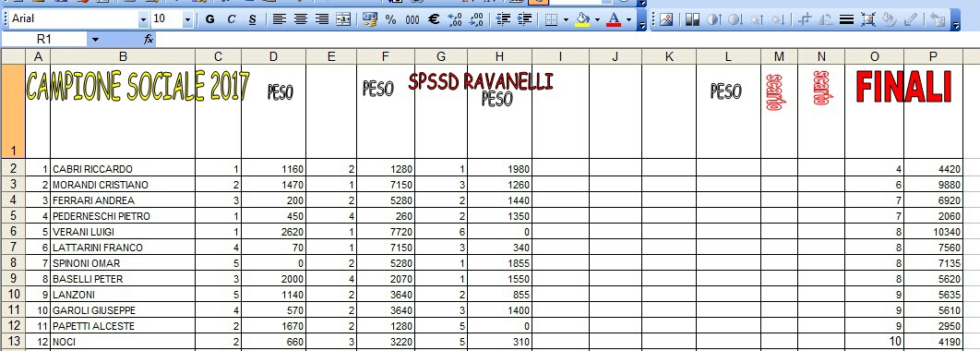Increase picture contrast

pos(713,19)
